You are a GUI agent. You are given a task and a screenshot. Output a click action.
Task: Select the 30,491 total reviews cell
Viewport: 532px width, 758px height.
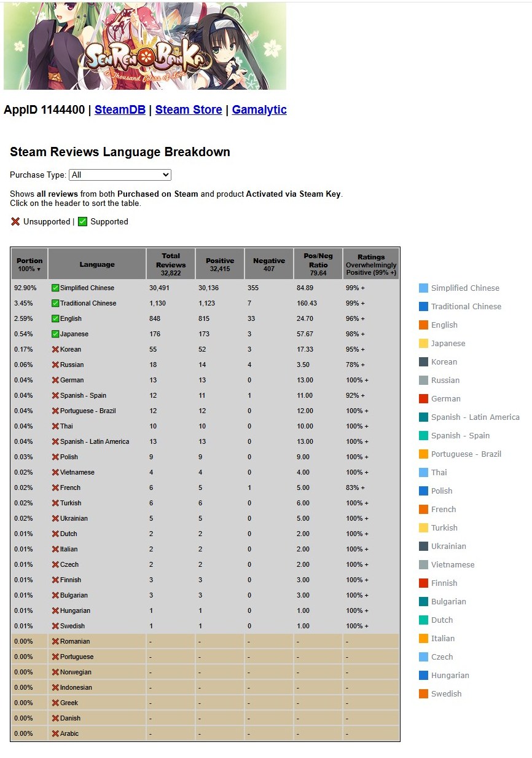pyautogui.click(x=171, y=288)
